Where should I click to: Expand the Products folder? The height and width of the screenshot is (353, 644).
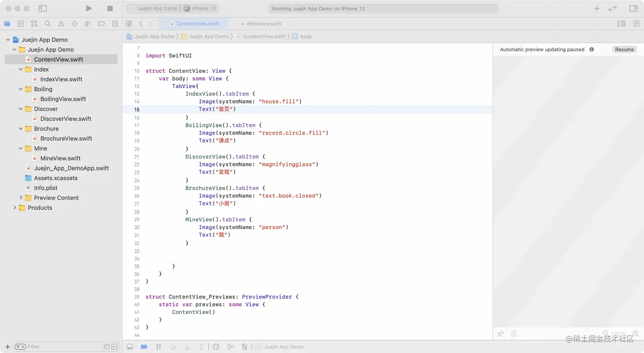(14, 208)
